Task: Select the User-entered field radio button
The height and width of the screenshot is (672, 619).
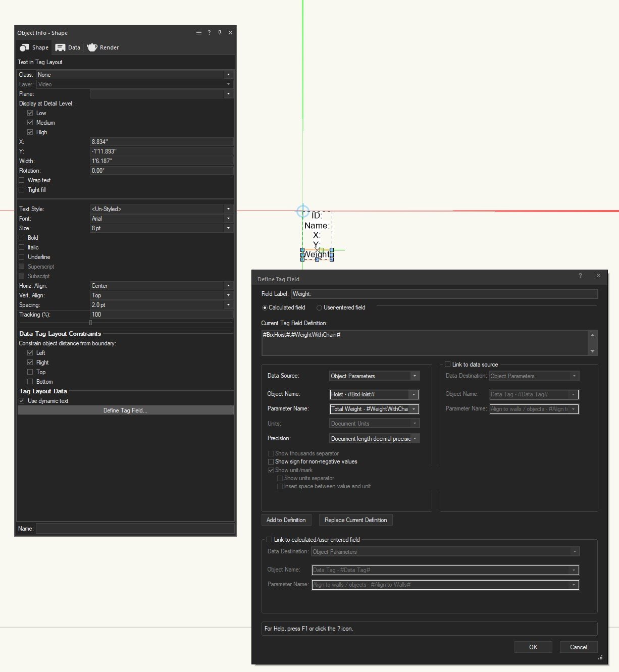Action: pyautogui.click(x=319, y=307)
